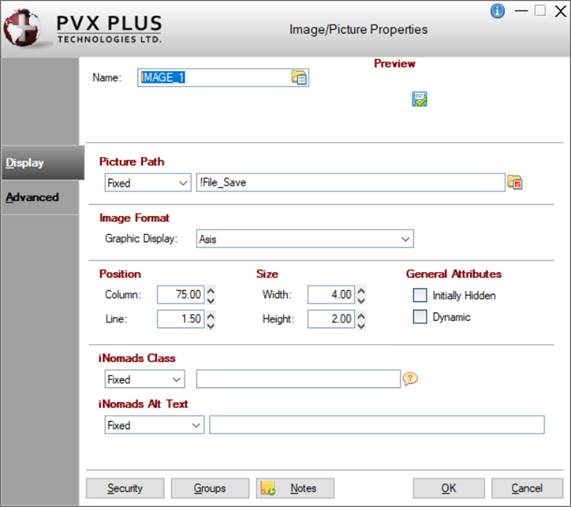
Task: Click the PVX Plus globe logo
Action: (22, 28)
